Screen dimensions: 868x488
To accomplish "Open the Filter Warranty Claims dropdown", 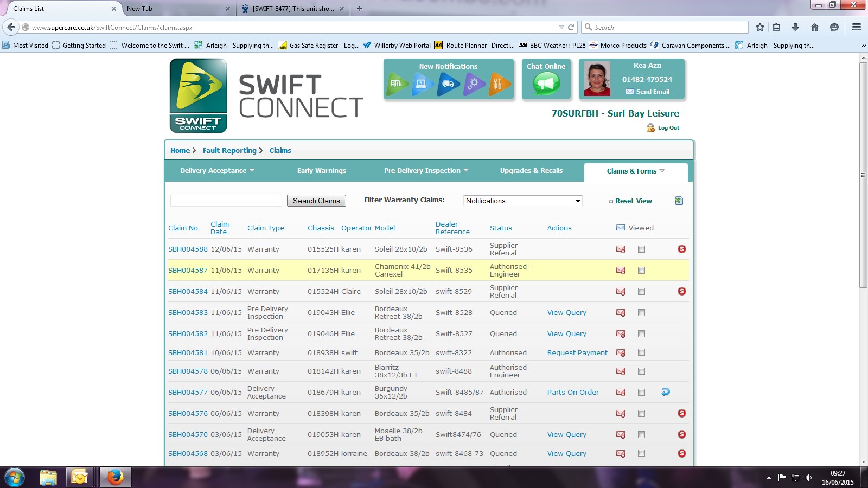I will 522,201.
